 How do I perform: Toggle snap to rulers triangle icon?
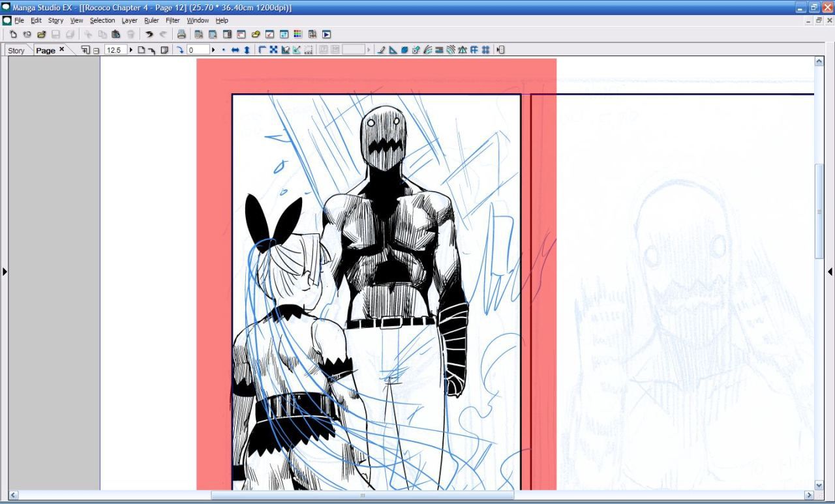pos(393,50)
